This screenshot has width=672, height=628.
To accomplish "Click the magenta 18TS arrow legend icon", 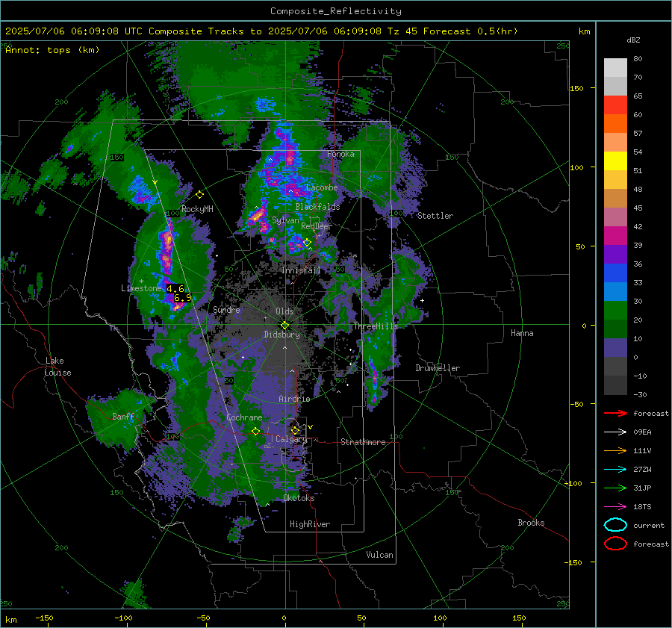I will tap(615, 507).
